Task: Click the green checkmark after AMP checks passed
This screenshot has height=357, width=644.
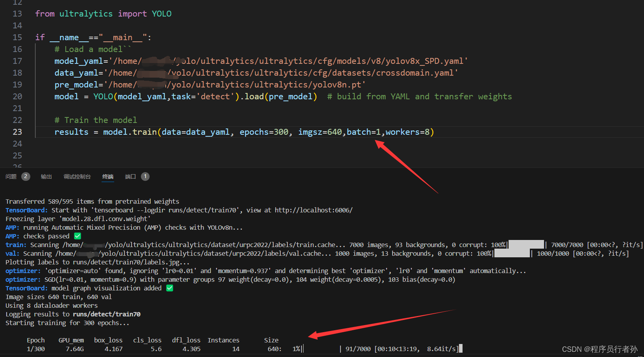Action: [x=77, y=236]
